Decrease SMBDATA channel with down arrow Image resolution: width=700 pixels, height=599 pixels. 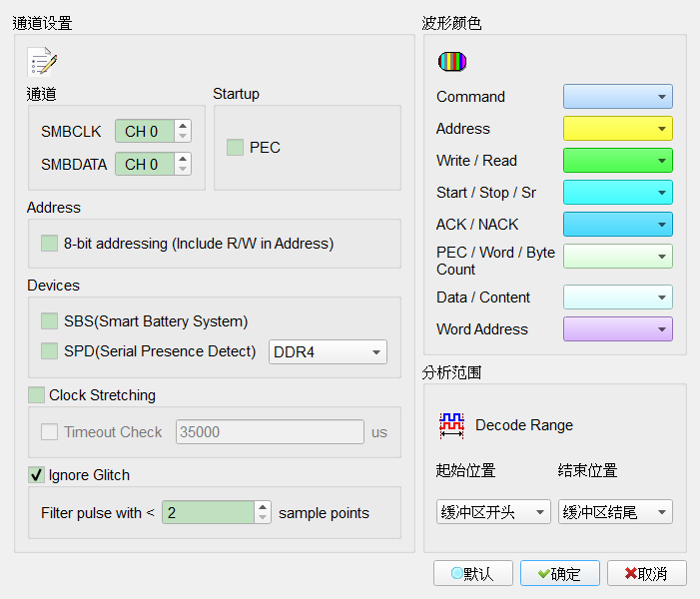point(183,169)
